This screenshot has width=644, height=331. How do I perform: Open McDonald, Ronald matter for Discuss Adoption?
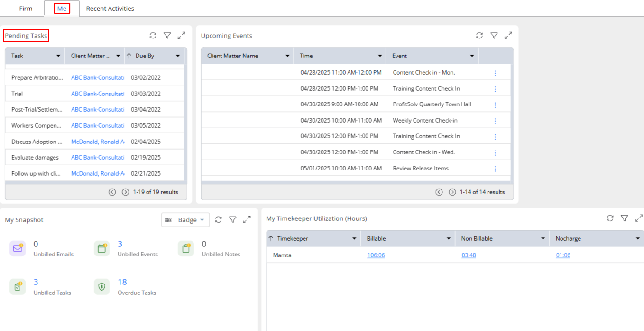(x=98, y=142)
